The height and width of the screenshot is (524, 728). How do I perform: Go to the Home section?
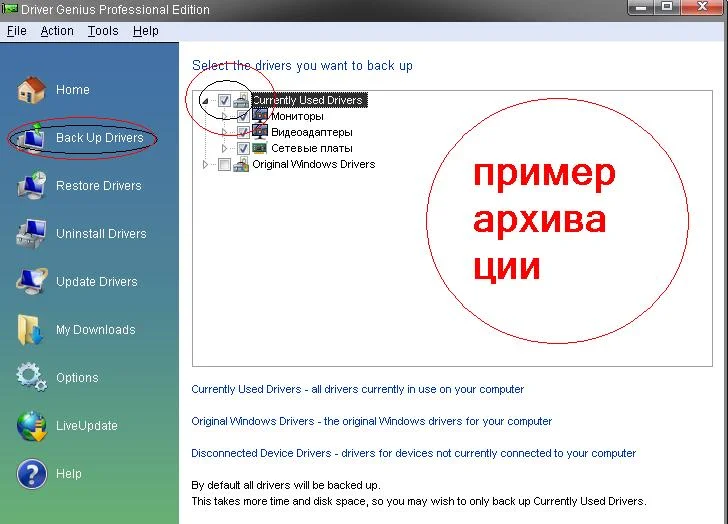pyautogui.click(x=73, y=90)
